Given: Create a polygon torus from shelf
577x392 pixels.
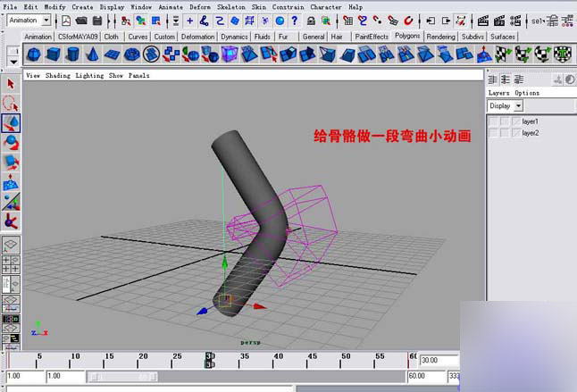Looking at the screenshot, I should (131, 54).
